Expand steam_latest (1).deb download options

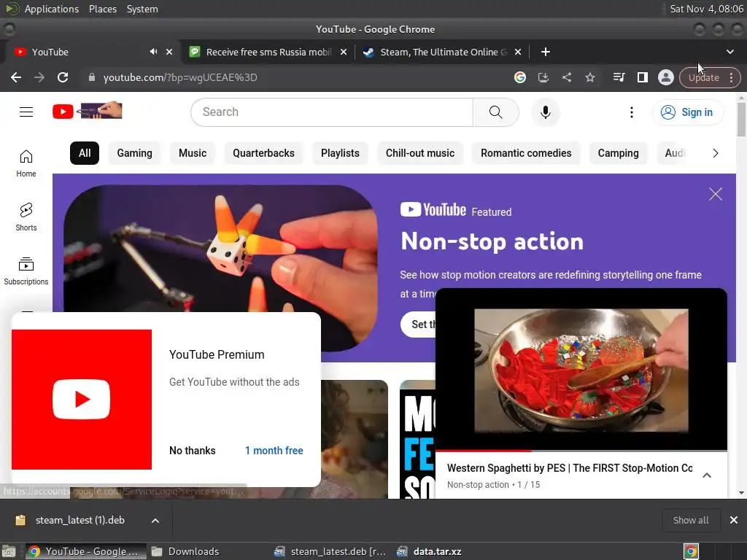coord(155,521)
